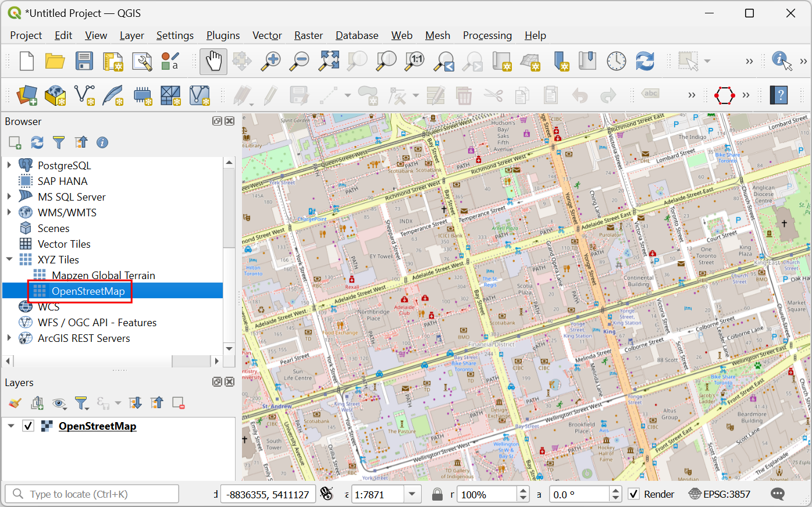Click the Refresh icon in Browser panel
Image resolution: width=812 pixels, height=507 pixels.
pos(37,142)
